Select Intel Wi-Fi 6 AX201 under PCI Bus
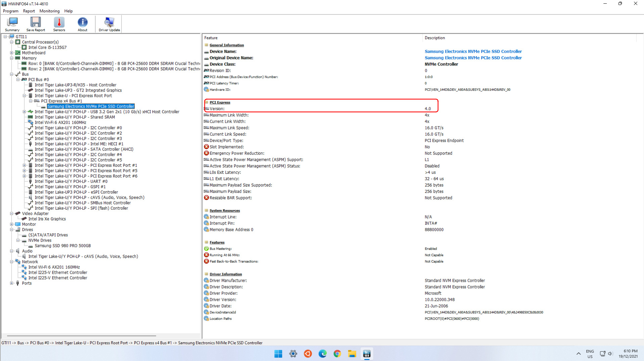 coord(60,122)
